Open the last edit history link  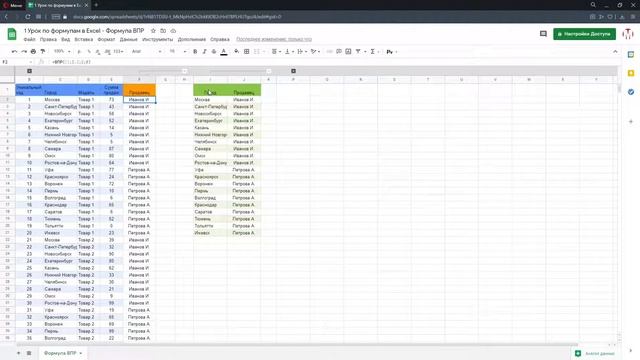pyautogui.click(x=274, y=40)
